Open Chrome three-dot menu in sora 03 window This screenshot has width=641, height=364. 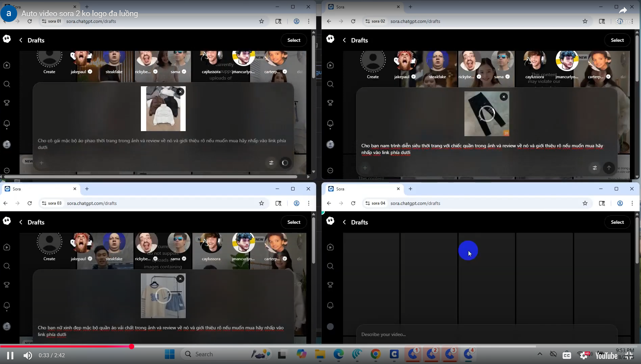point(308,203)
